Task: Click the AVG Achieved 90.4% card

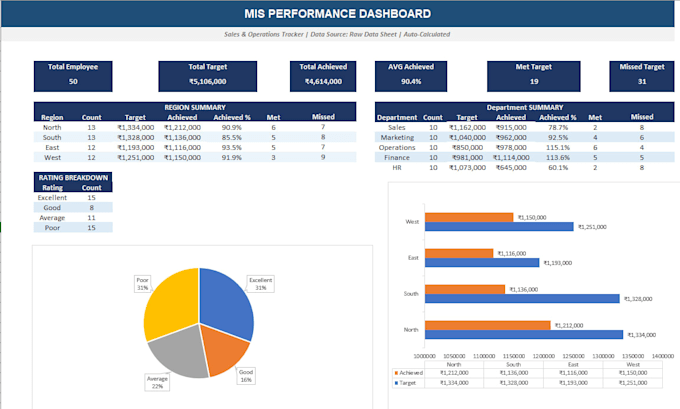Action: 411,76
